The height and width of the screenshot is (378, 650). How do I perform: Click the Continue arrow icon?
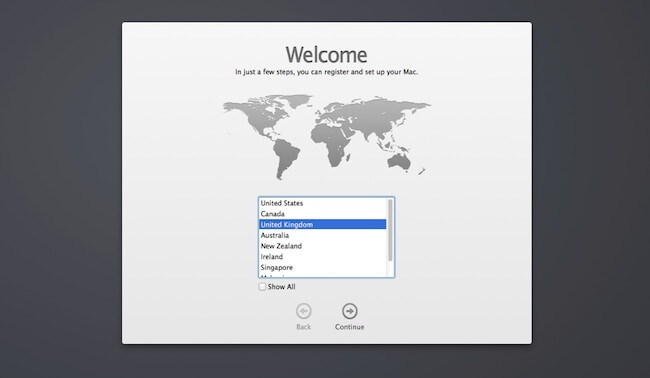(349, 311)
